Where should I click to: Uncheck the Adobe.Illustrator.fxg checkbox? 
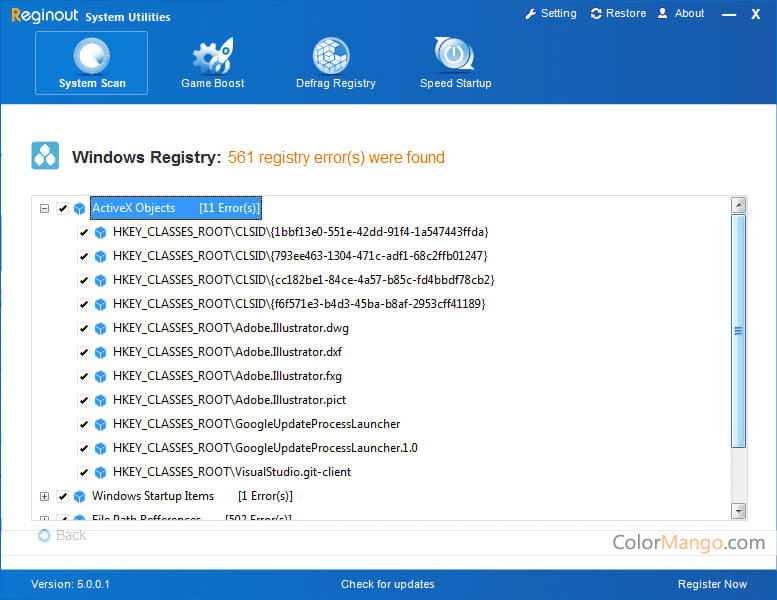click(x=83, y=376)
